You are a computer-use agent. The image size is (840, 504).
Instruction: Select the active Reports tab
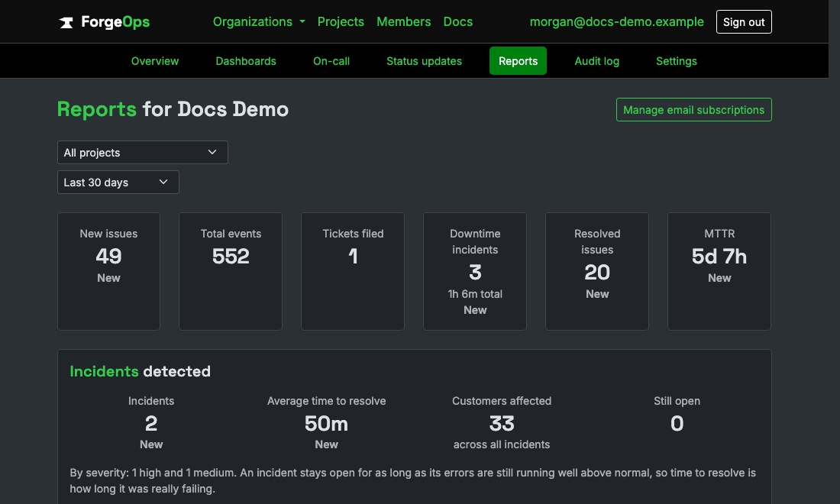click(518, 61)
